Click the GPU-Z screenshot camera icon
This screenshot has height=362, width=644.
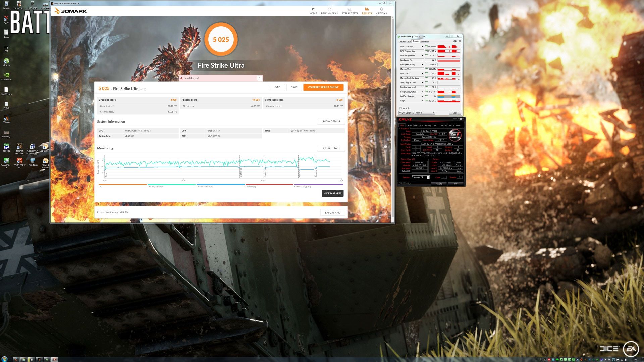(455, 41)
